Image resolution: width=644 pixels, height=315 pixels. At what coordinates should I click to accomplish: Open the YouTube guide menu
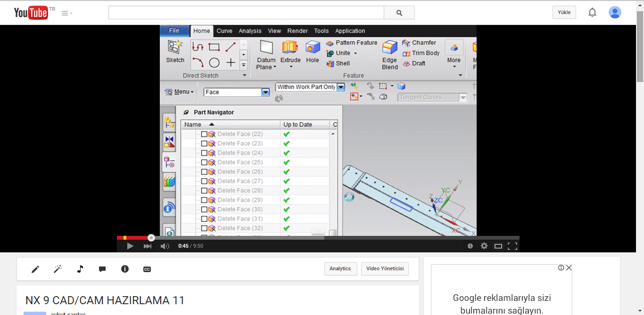click(67, 13)
